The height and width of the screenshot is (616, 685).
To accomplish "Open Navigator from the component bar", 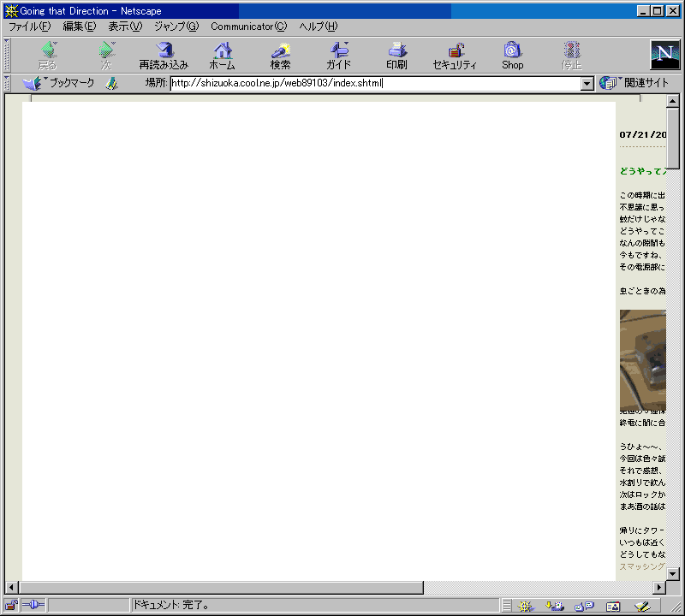I will [x=526, y=606].
